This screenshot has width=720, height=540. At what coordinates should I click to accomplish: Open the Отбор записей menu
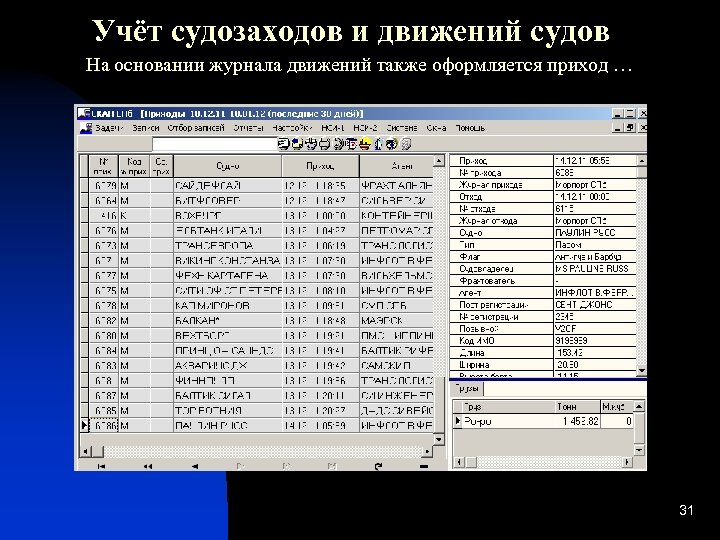pos(196,128)
